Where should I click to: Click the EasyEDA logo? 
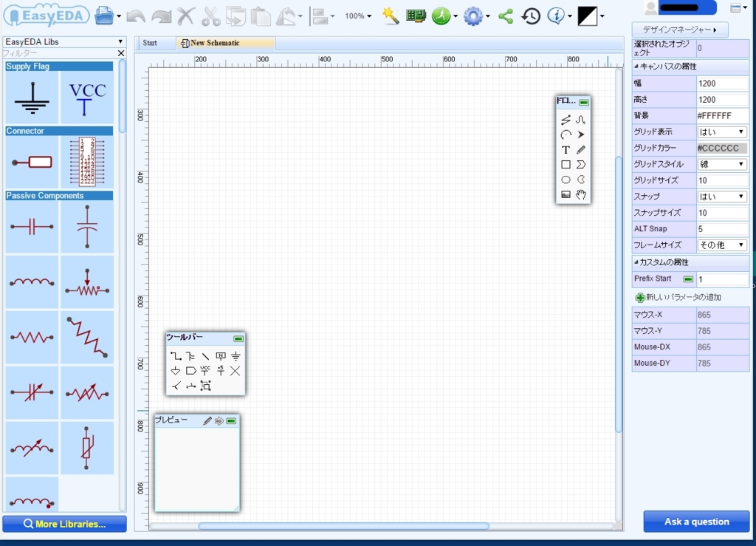(x=47, y=16)
